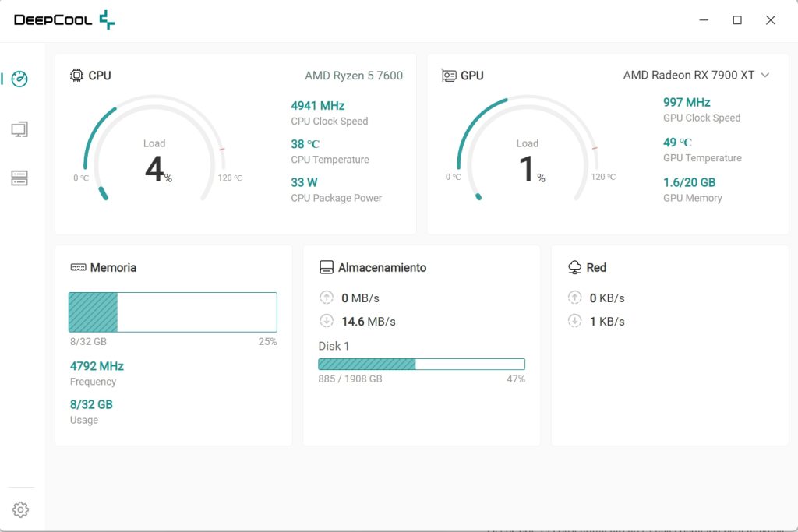Screen dimensions: 798x532
Task: Expand the GPU selection chevron
Action: click(765, 76)
